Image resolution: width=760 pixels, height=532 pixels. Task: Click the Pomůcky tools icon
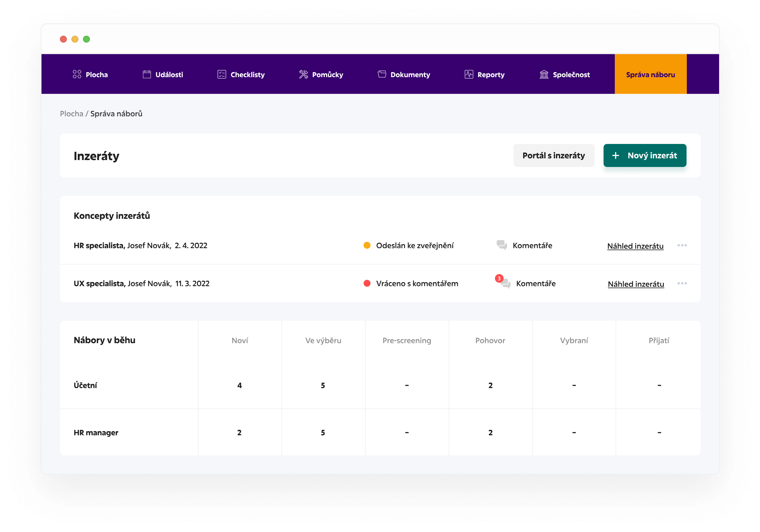pos(303,75)
